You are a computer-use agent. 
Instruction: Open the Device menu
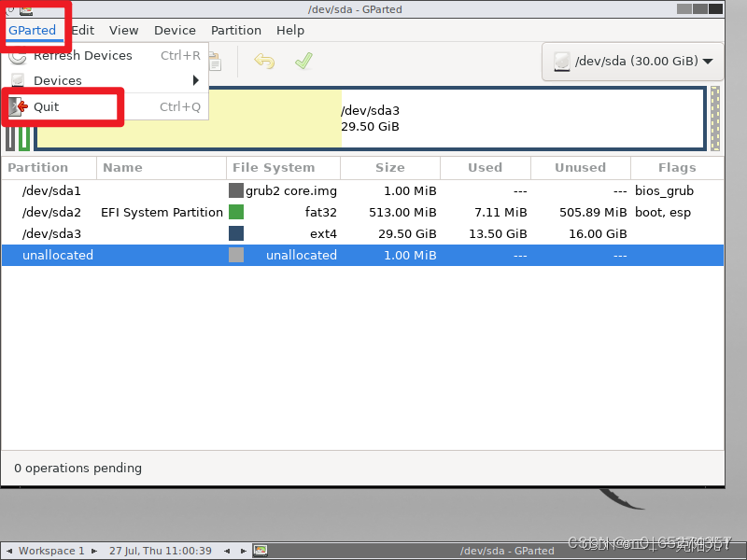click(175, 31)
